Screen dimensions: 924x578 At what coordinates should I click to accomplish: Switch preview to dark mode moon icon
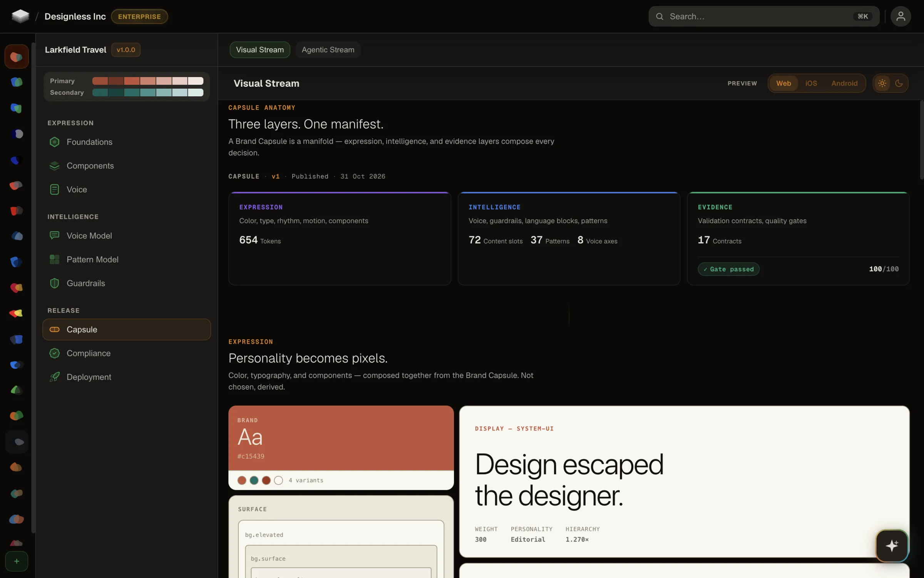(x=899, y=83)
